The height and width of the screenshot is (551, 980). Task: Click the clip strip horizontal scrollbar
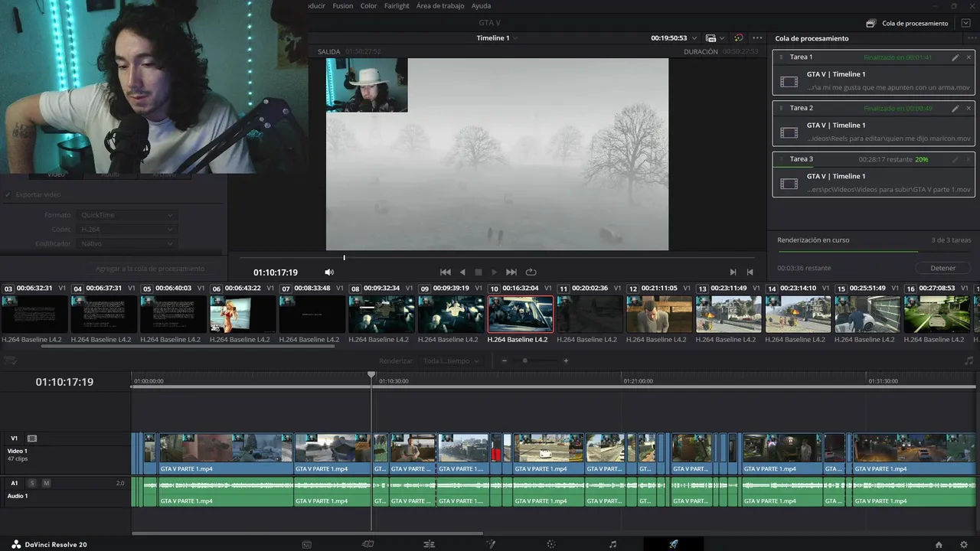pyautogui.click(x=188, y=347)
